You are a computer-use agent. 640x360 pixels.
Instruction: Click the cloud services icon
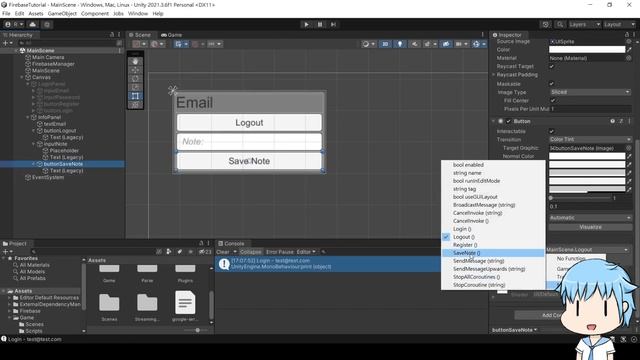tap(33, 24)
